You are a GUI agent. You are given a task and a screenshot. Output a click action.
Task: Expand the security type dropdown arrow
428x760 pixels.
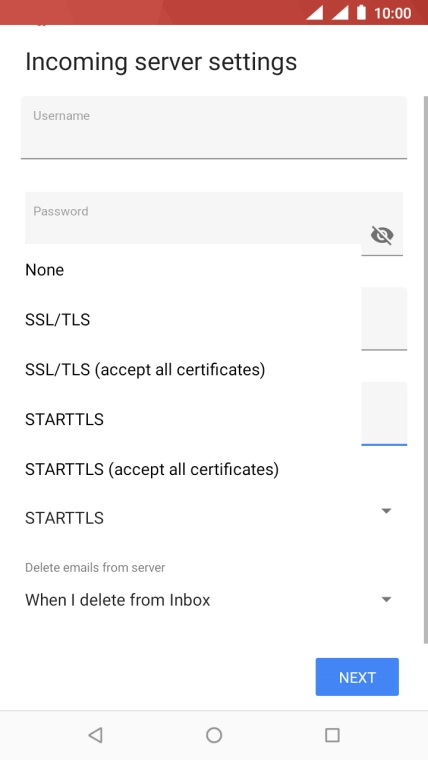386,511
